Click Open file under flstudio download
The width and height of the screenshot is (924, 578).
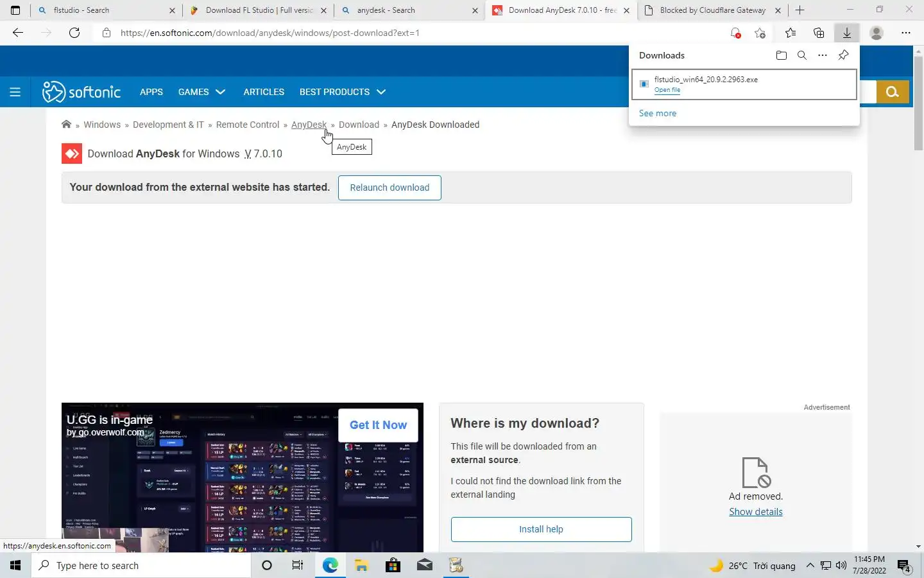tap(667, 90)
